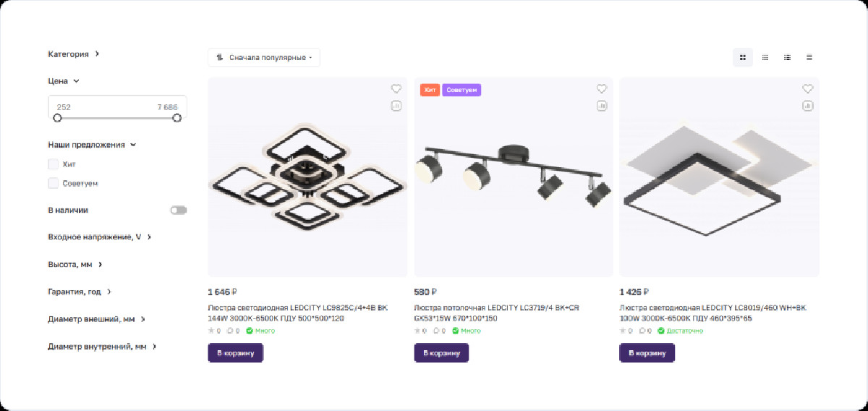Check the Советуем filter checkbox

[x=53, y=183]
